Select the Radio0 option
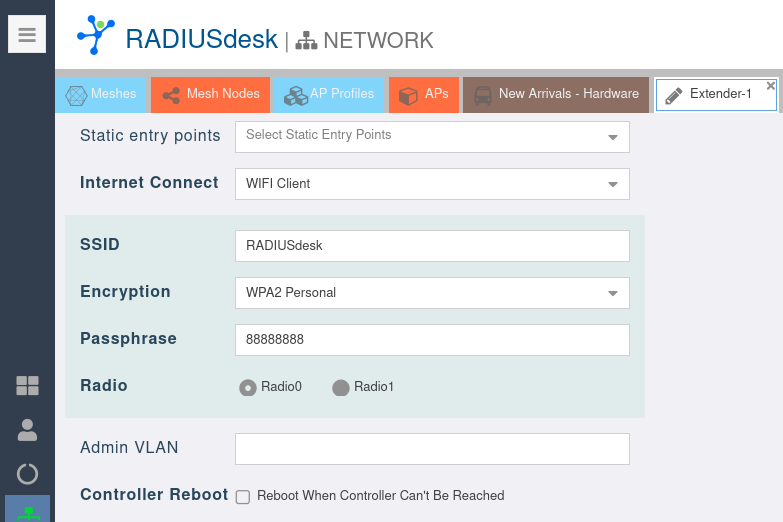783x522 pixels. point(248,387)
